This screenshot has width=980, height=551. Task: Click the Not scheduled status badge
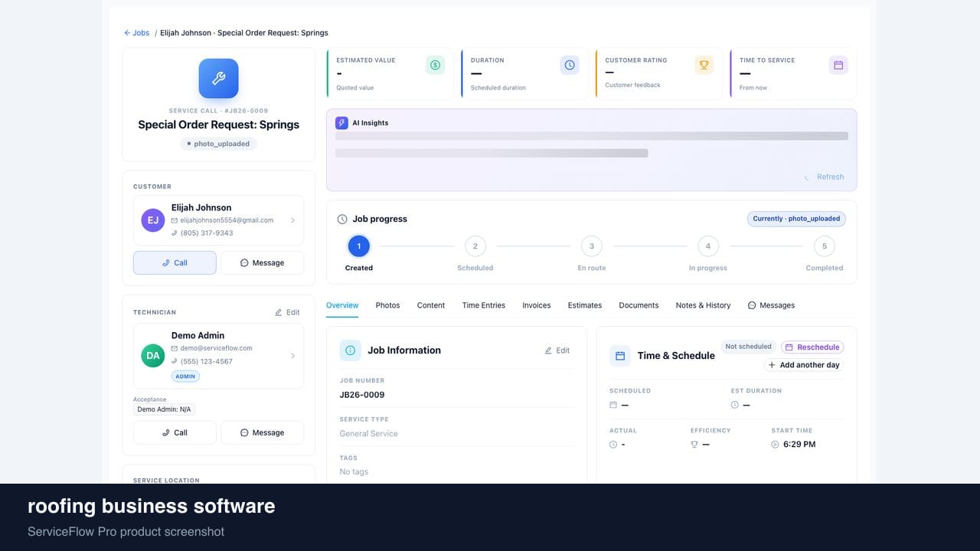tap(748, 347)
